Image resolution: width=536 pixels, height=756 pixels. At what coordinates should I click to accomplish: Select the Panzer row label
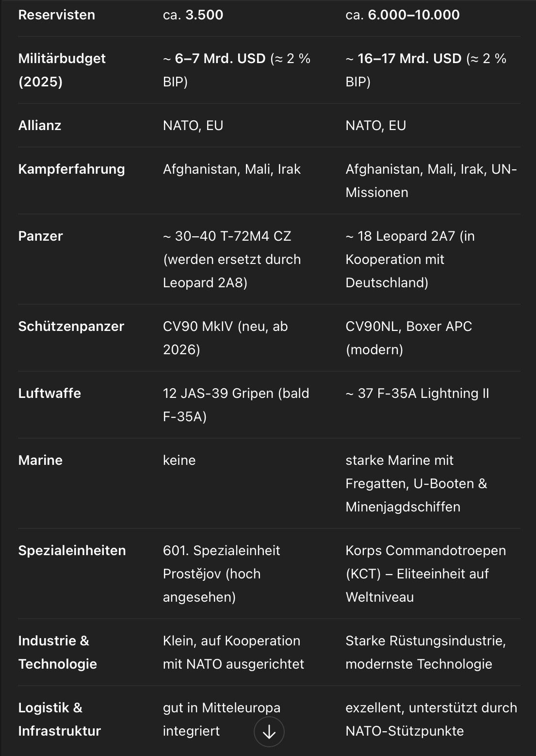[x=40, y=236]
